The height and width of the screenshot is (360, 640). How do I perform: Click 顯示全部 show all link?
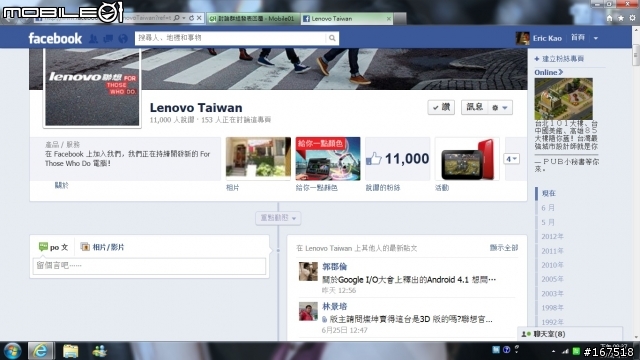coord(504,248)
